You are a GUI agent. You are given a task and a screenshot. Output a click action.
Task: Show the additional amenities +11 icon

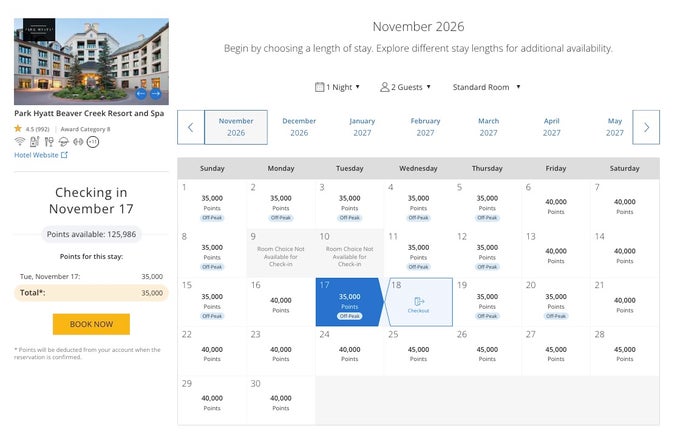pyautogui.click(x=93, y=142)
